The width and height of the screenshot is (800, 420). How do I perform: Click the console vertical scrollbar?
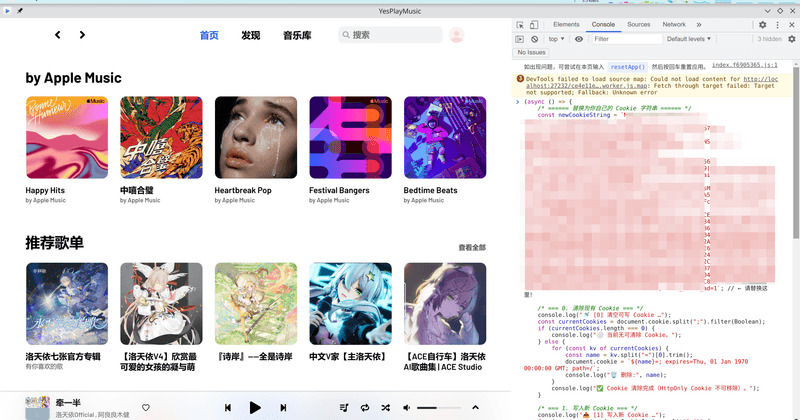pyautogui.click(x=796, y=153)
